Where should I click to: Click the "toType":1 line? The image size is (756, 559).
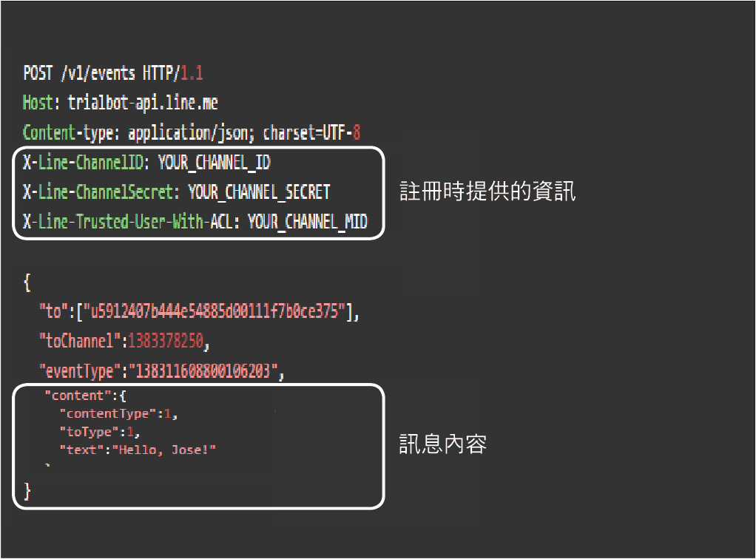coord(100,432)
